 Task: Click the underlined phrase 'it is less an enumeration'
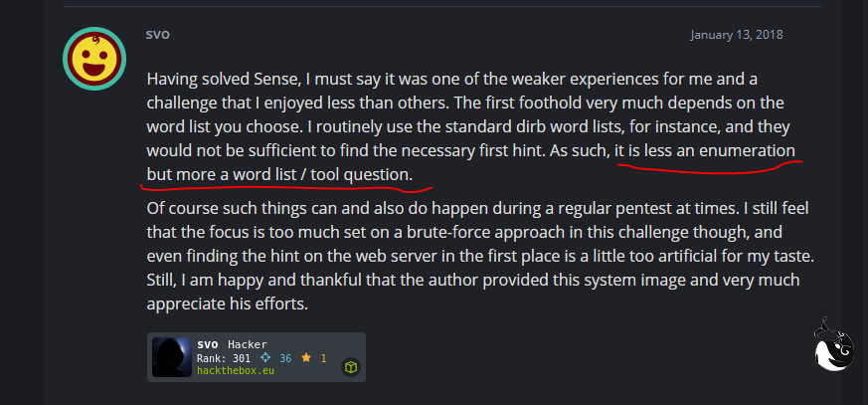click(706, 151)
